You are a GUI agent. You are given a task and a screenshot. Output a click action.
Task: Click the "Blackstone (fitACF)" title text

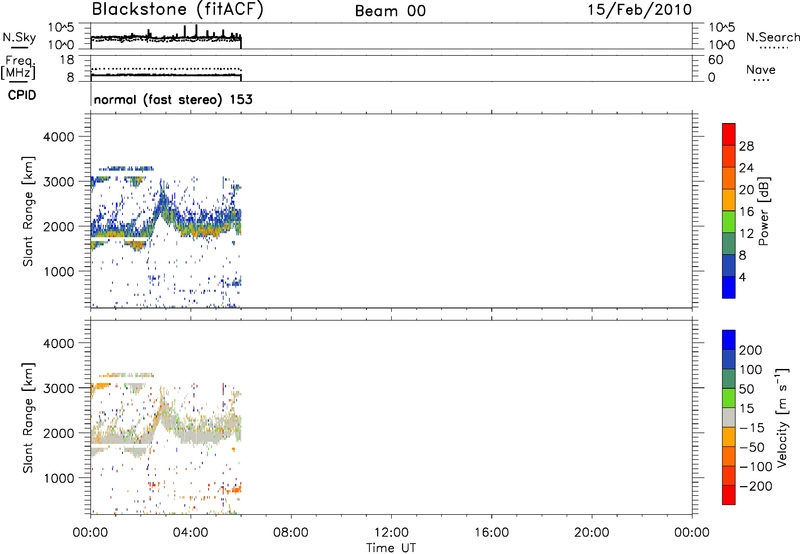pos(177,10)
